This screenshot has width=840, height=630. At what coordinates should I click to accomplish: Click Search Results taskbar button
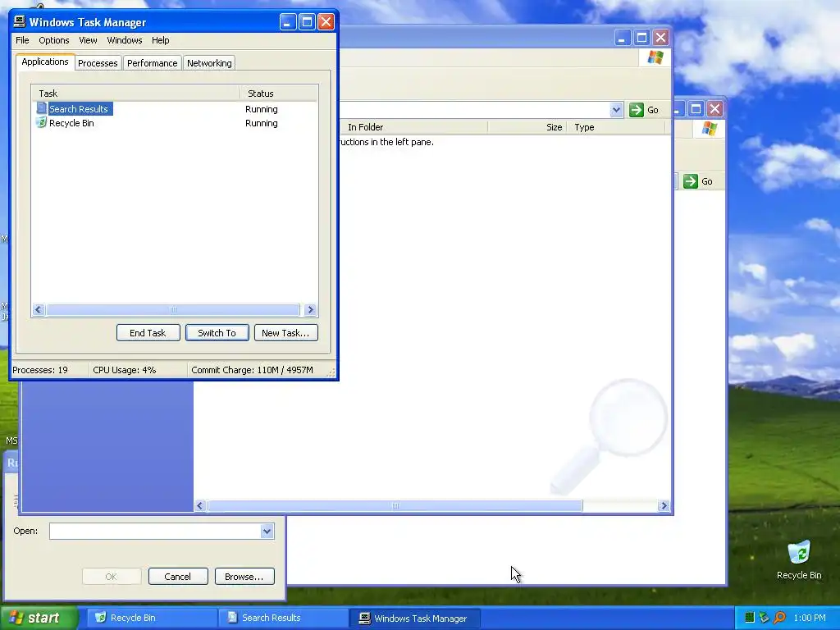click(283, 618)
